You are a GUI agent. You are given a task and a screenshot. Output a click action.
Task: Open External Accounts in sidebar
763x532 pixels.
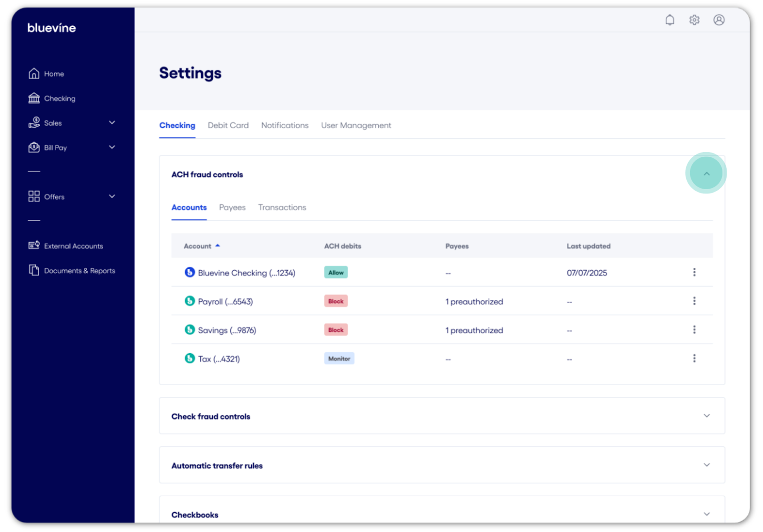click(73, 246)
